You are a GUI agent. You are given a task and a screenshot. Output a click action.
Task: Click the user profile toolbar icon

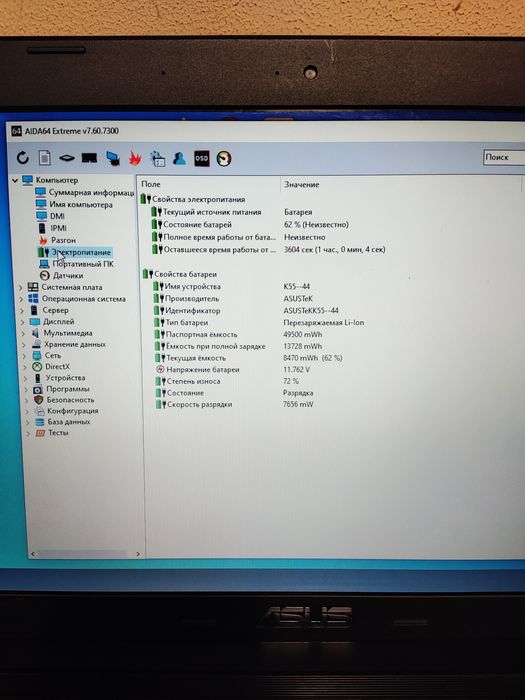179,158
